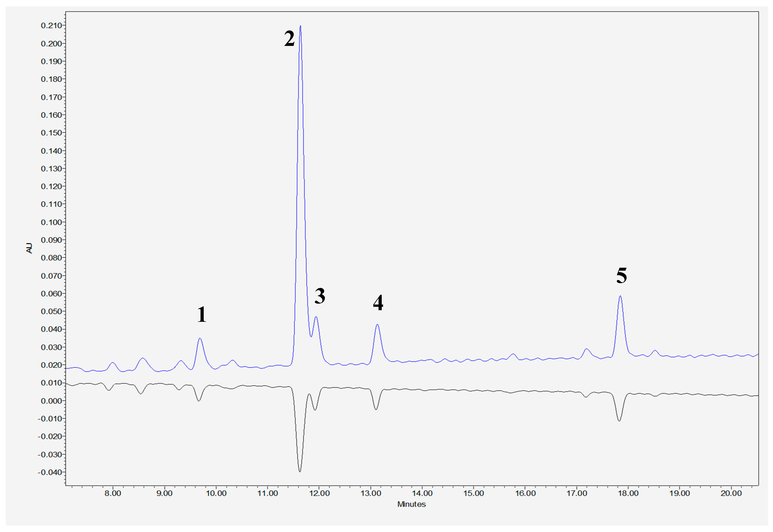Image resolution: width=773 pixels, height=532 pixels.
Task: Click the -0.040 y-axis tick label
Action: click(x=50, y=472)
